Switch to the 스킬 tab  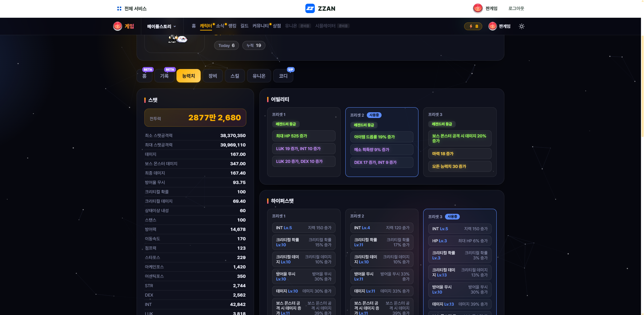pos(235,76)
